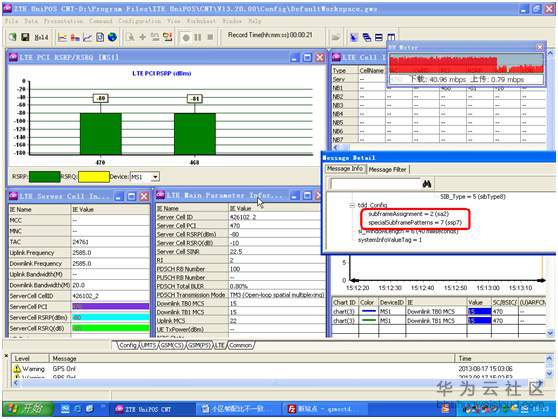Image resolution: width=558 pixels, height=419 pixels.
Task: Click the green line color for Downlink TB1 MCS
Action: click(x=368, y=321)
